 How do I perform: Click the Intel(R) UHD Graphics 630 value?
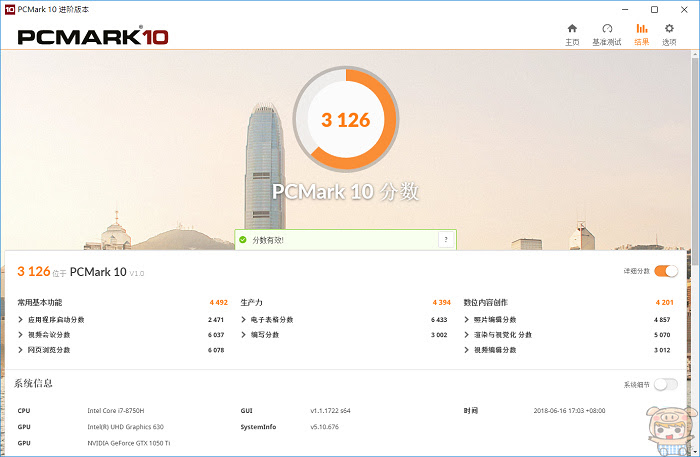(x=125, y=427)
